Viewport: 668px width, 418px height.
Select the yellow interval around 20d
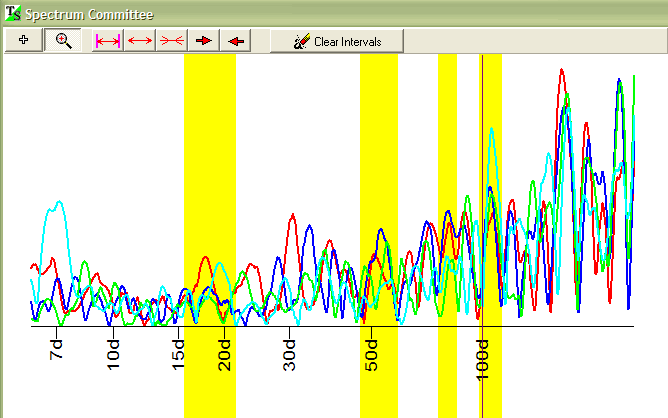pos(210,236)
